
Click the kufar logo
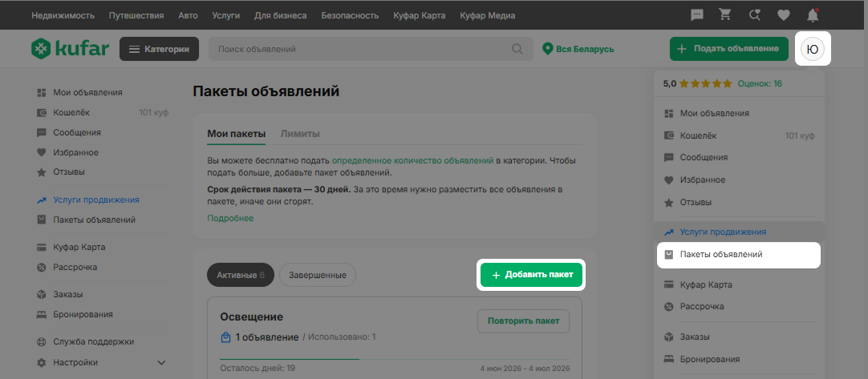tap(70, 49)
